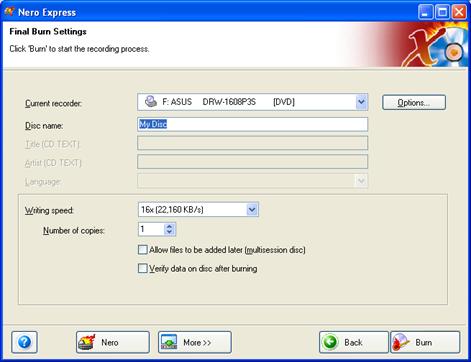Decrease the Number of copies with the down arrow
Screen dimensions: 471x362
click(x=169, y=232)
